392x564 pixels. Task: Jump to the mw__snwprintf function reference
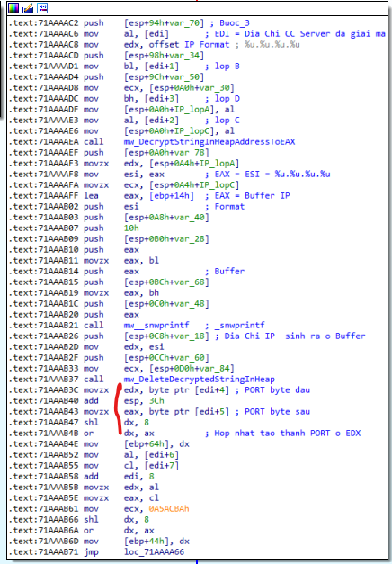[156, 325]
